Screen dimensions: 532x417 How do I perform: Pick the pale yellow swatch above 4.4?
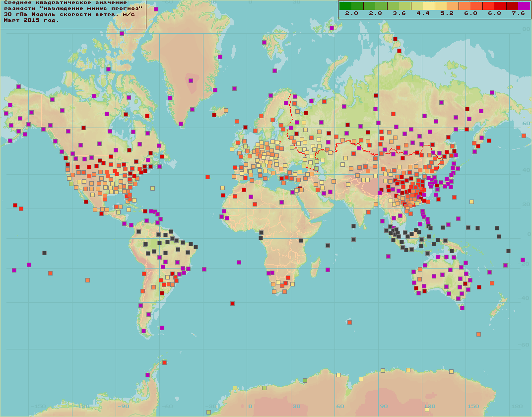pos(429,6)
